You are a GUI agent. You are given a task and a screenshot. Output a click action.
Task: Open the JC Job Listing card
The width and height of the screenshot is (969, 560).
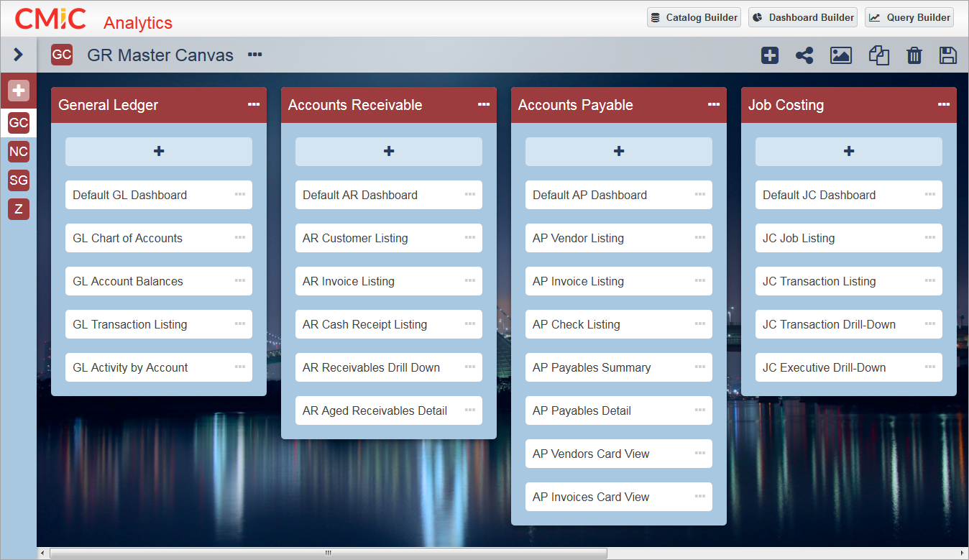(849, 238)
